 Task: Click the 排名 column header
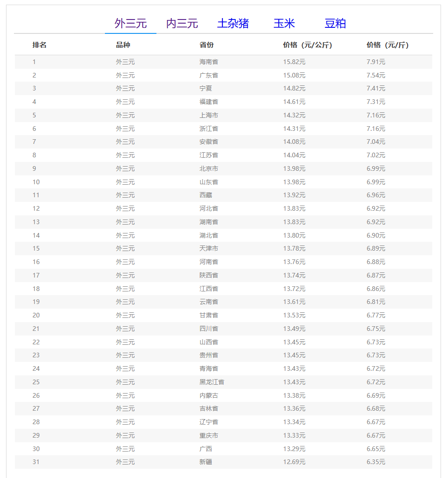(39, 45)
